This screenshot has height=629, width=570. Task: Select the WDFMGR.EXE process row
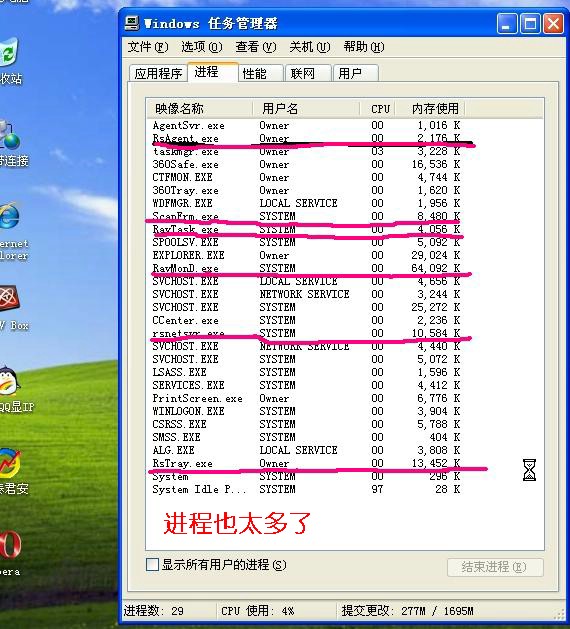coord(306,203)
